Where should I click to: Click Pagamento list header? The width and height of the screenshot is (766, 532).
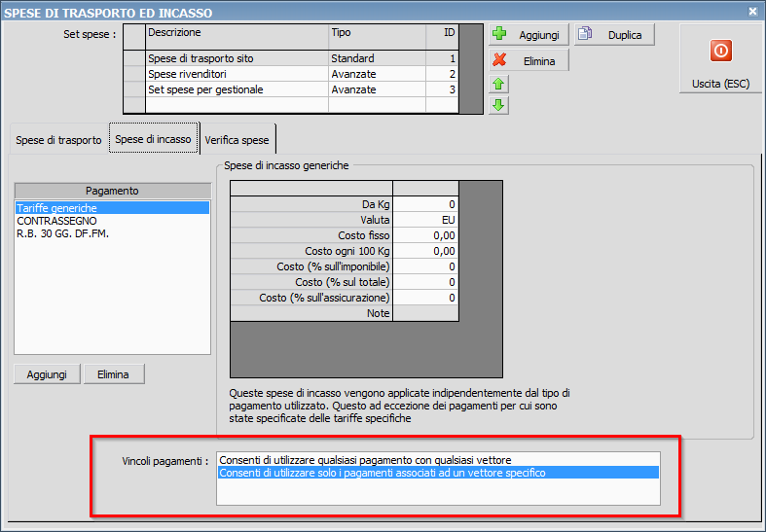point(112,191)
